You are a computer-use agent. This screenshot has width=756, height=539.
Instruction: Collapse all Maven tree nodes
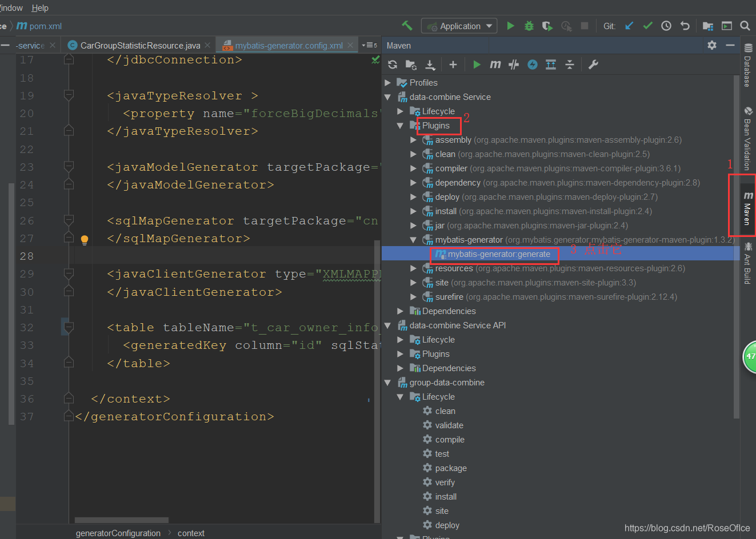pyautogui.click(x=570, y=65)
